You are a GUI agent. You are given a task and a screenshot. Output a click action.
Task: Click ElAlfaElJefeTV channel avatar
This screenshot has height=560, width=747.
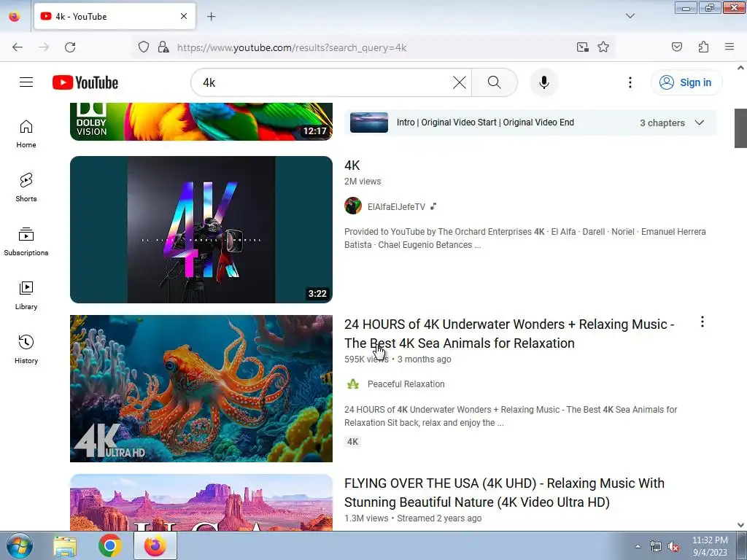pos(353,206)
